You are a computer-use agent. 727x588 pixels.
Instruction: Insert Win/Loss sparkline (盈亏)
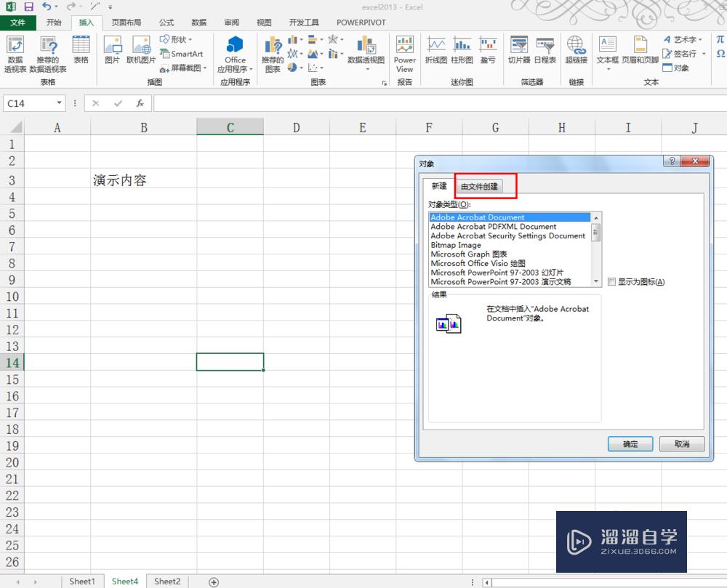(488, 49)
